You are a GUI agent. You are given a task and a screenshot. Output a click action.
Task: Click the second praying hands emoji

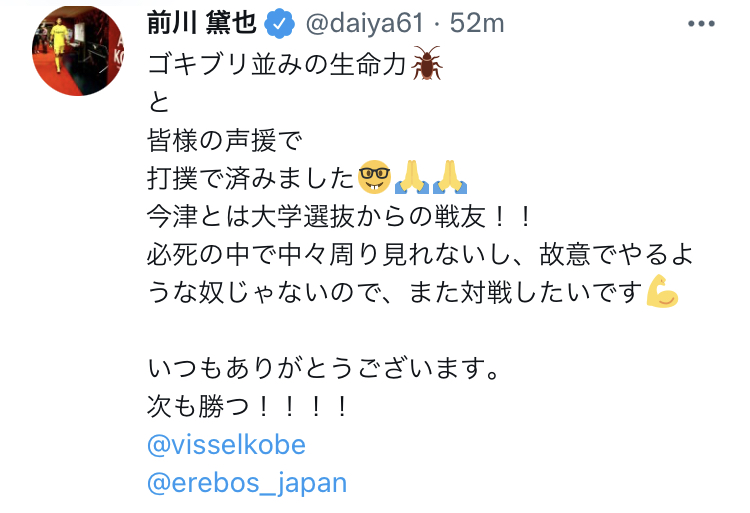pyautogui.click(x=449, y=179)
